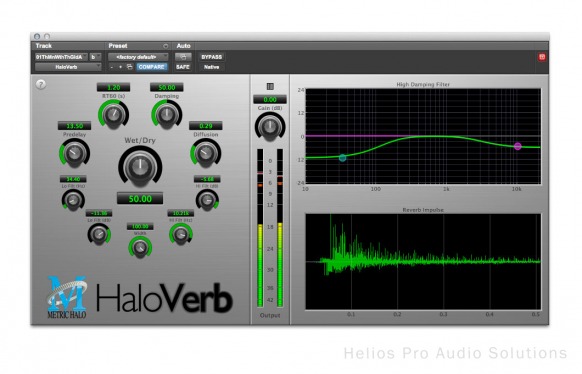The width and height of the screenshot is (582, 374).
Task: Click the 'Reverb Impulse' graph title
Action: point(423,210)
